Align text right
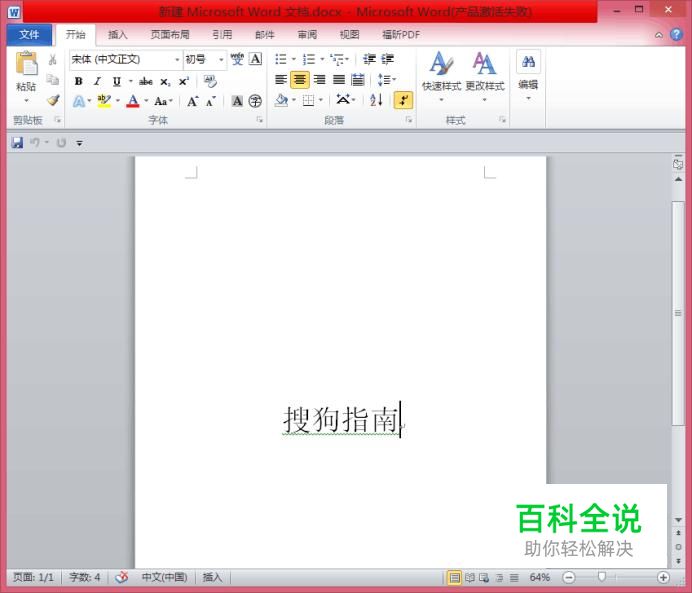The height and width of the screenshot is (593, 692). 320,80
